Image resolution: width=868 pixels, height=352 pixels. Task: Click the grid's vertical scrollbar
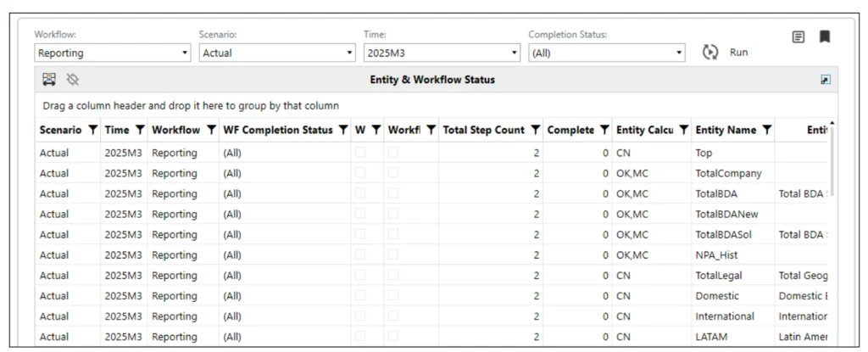click(832, 161)
